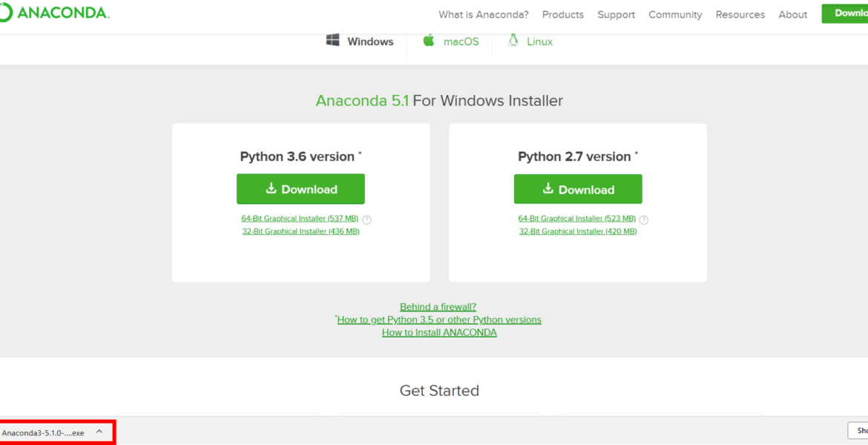This screenshot has width=868, height=445.
Task: Click the 32-Bit Graphical Installer (436 MB) link
Action: [300, 231]
